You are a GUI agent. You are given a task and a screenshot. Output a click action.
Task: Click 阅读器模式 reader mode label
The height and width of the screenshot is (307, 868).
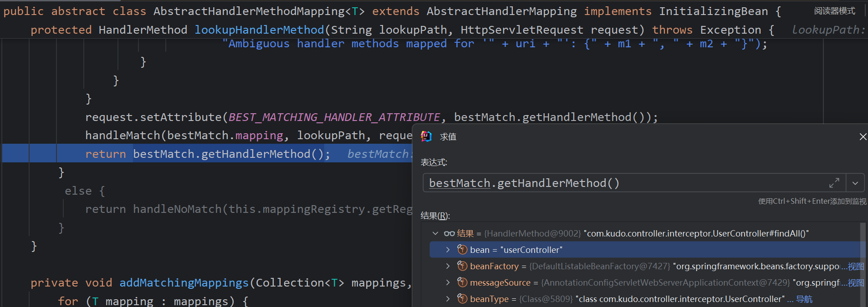click(835, 11)
